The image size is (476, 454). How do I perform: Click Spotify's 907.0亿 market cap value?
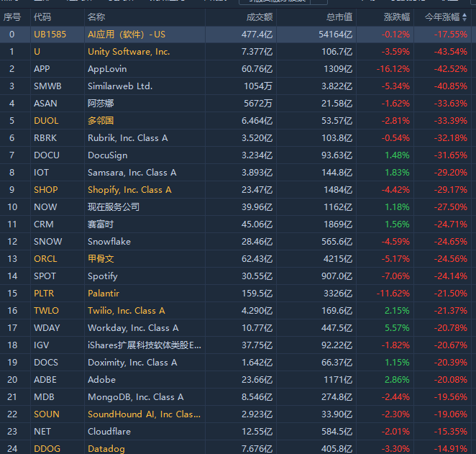337,276
